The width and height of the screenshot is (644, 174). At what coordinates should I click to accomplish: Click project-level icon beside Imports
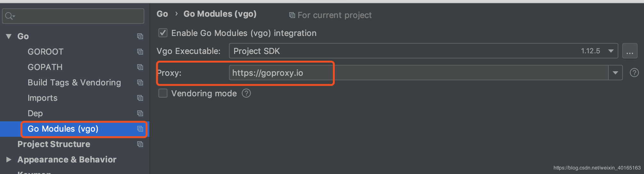point(140,98)
